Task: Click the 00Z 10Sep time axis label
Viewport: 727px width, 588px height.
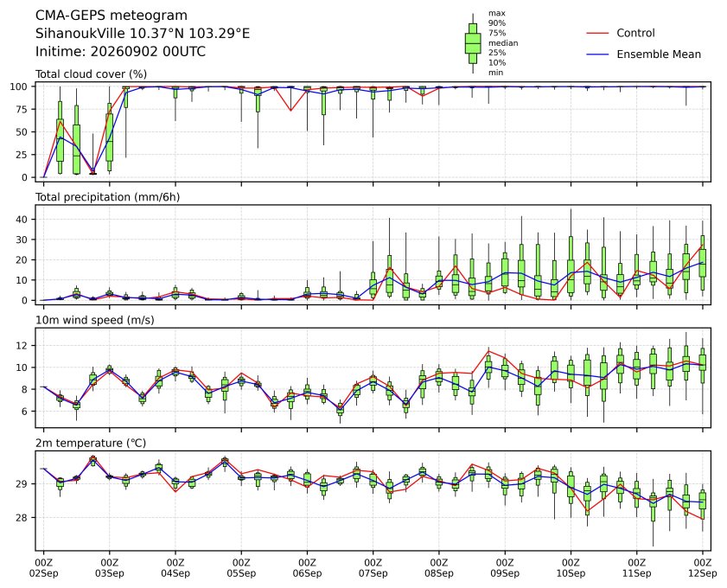Action: point(571,567)
